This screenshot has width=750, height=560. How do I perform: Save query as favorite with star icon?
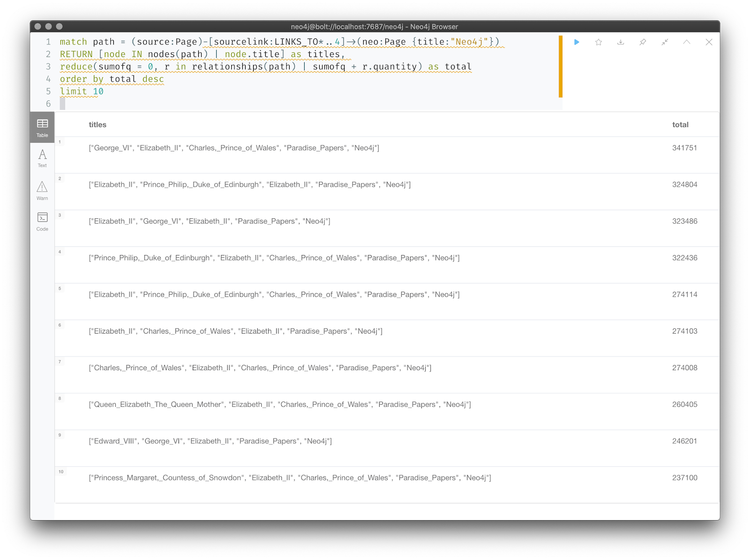coord(599,42)
